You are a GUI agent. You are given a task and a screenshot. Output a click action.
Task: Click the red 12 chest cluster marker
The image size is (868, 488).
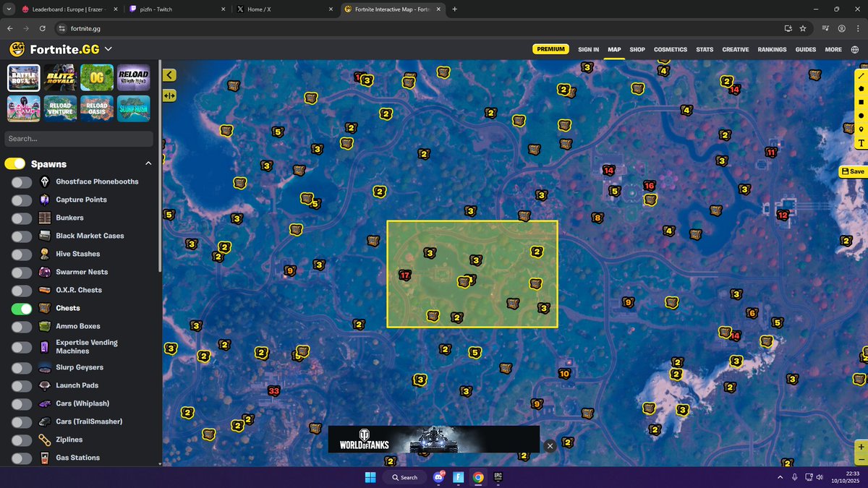pos(783,215)
